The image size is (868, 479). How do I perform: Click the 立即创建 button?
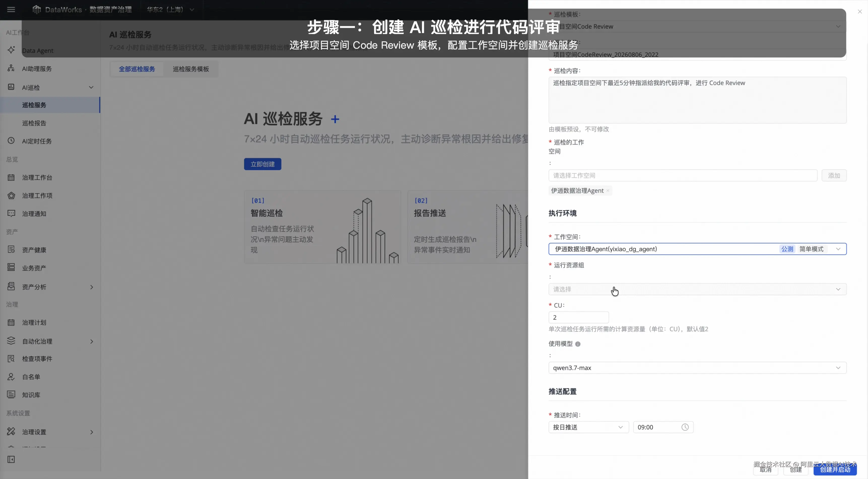coord(262,164)
